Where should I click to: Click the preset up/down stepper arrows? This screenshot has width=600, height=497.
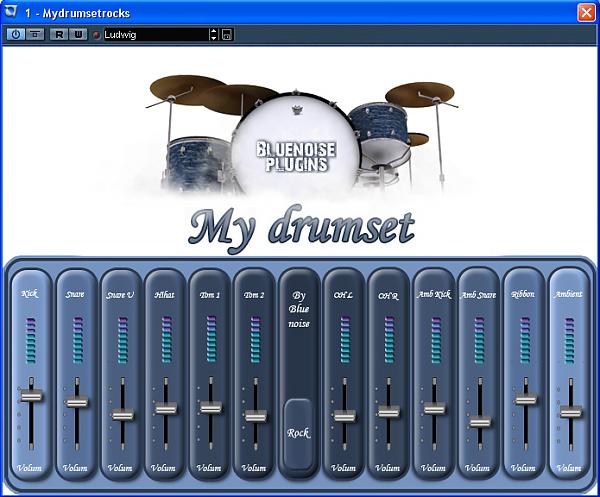tap(213, 35)
